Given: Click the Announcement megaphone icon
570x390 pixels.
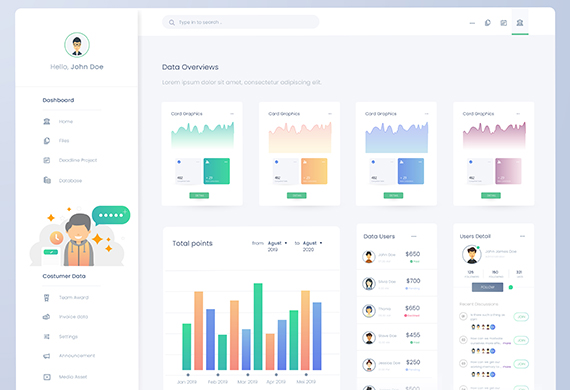Looking at the screenshot, I should pos(47,356).
